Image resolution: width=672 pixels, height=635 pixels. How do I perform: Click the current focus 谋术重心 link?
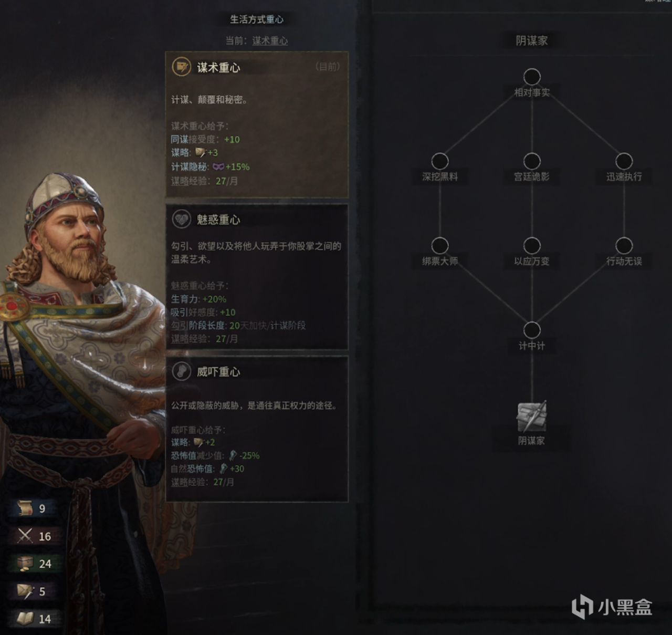[270, 40]
